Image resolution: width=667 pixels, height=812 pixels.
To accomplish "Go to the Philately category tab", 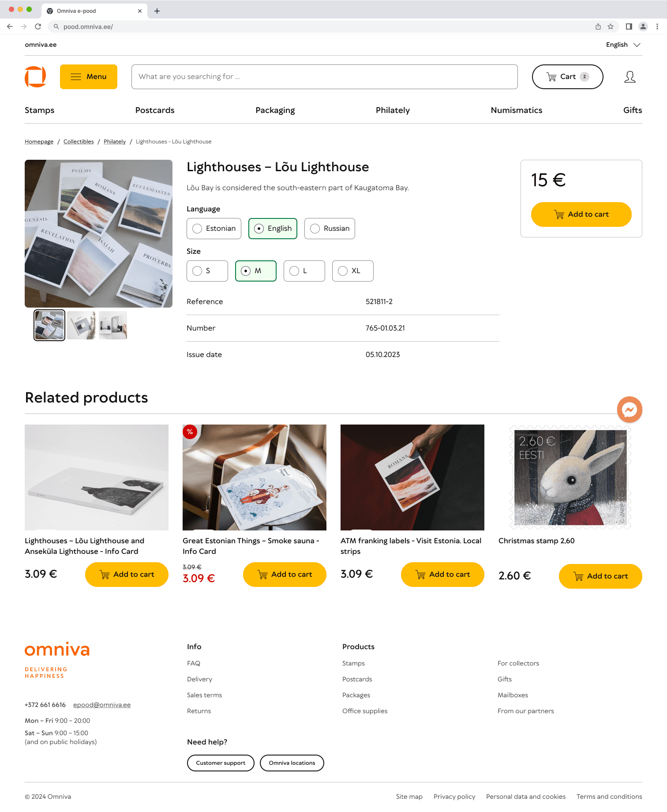I will coord(393,110).
